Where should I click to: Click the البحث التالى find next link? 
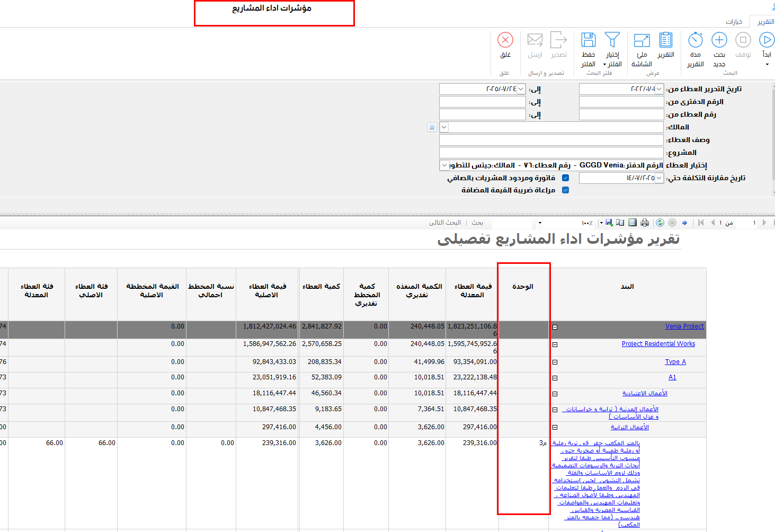(x=445, y=223)
